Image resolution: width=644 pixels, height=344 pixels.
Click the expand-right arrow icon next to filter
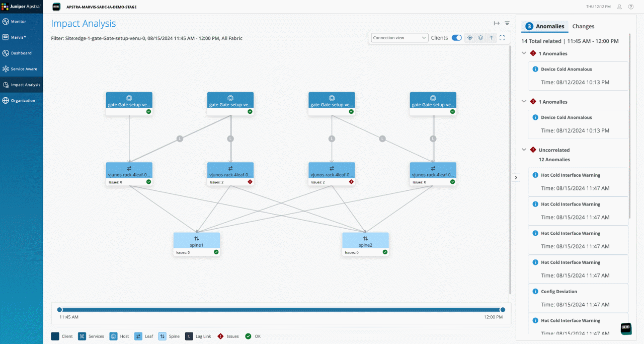[x=496, y=23]
